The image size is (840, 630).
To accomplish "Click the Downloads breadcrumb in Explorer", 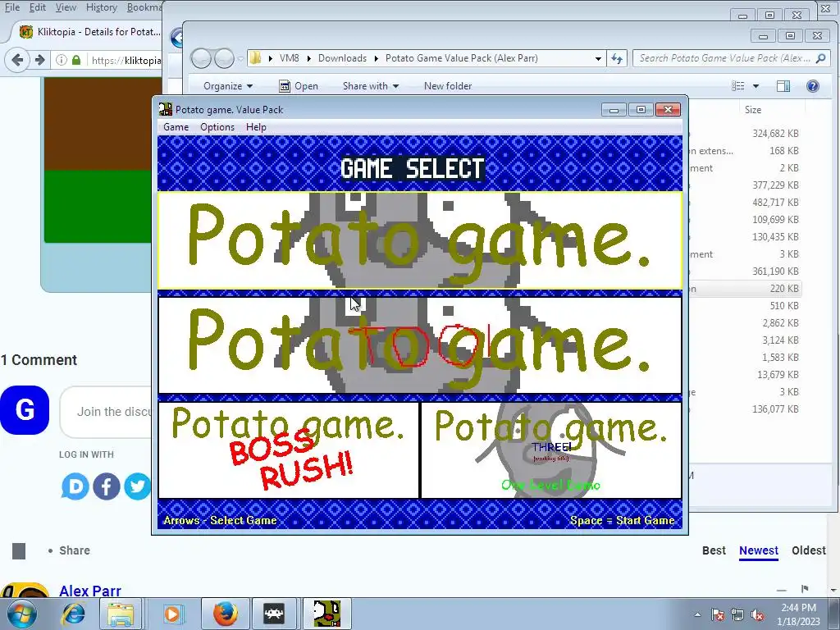I will 342,58.
